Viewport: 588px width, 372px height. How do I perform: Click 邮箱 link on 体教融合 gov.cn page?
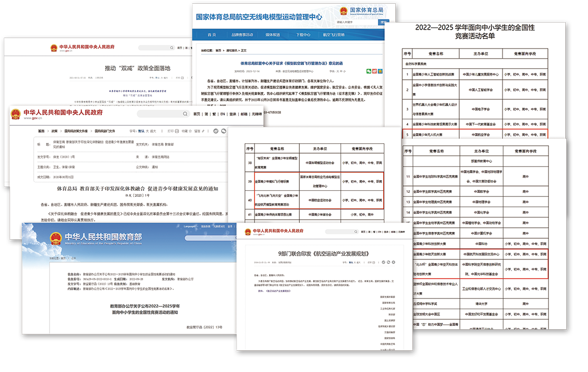pos(244,114)
